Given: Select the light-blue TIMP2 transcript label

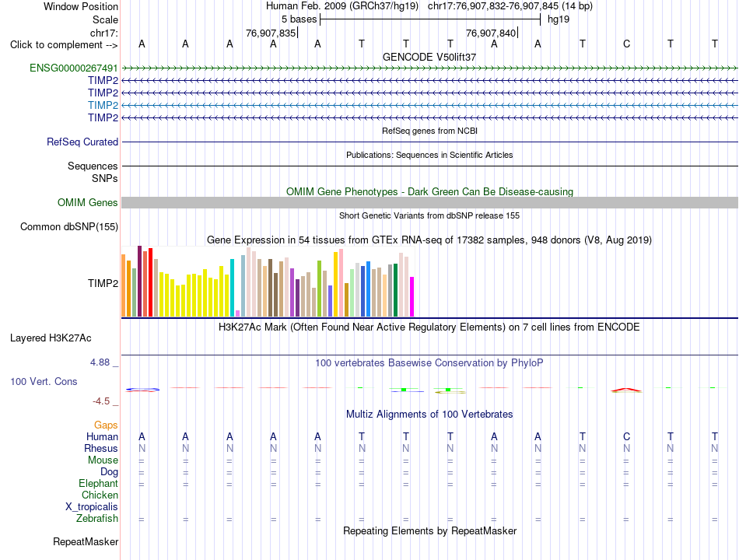Looking at the screenshot, I should click(x=103, y=105).
